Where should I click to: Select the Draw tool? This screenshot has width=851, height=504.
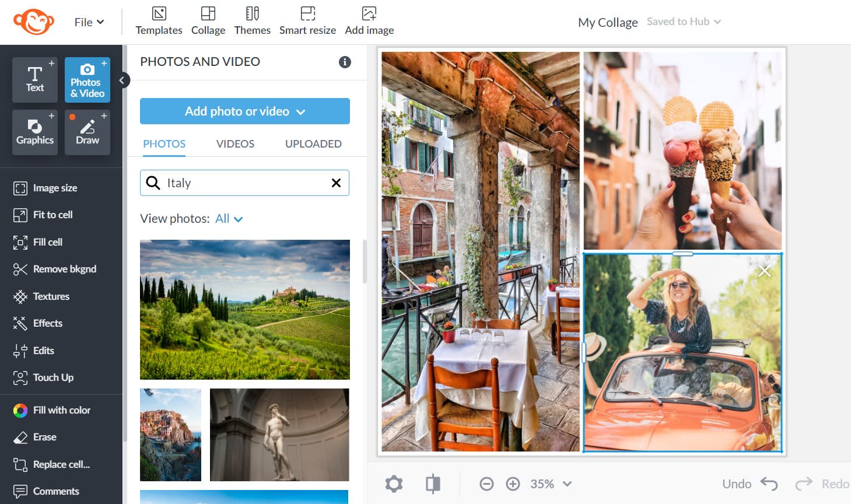point(87,132)
